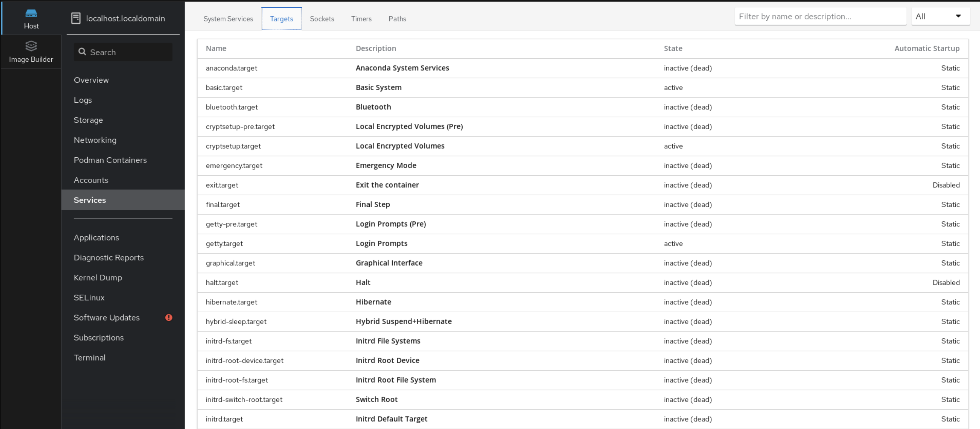Click the localhost.localdomain host icon
This screenshot has height=429, width=980.
point(76,18)
